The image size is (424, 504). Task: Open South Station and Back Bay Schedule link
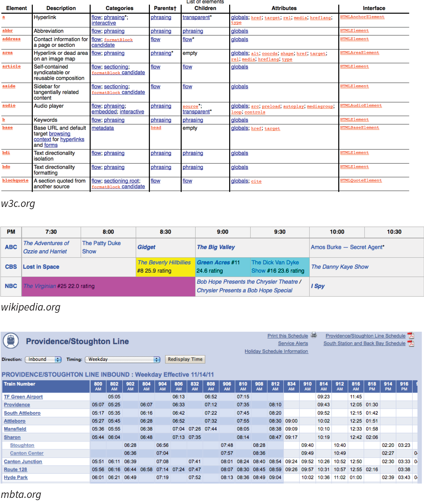coord(365,344)
